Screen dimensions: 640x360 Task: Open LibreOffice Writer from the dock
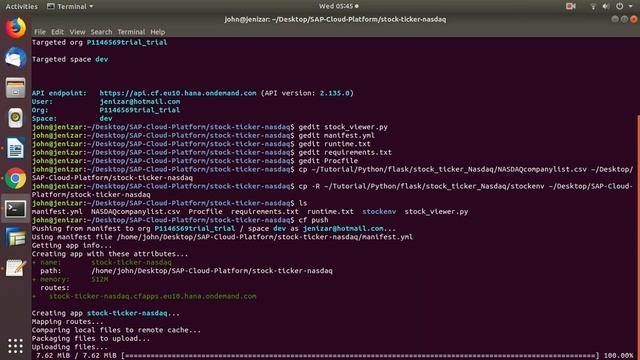pos(16,148)
